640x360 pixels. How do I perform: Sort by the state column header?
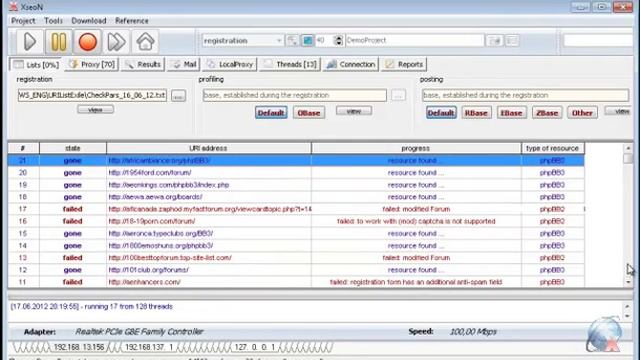click(x=73, y=148)
